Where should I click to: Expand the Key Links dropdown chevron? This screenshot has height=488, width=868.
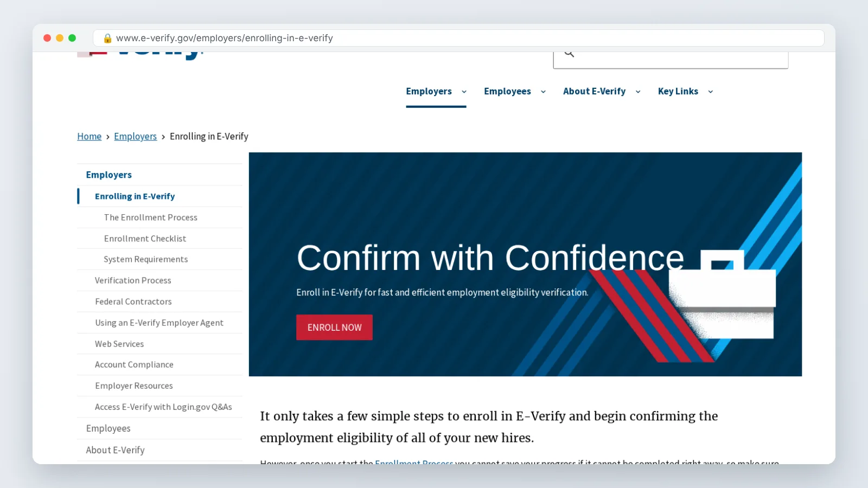point(710,92)
